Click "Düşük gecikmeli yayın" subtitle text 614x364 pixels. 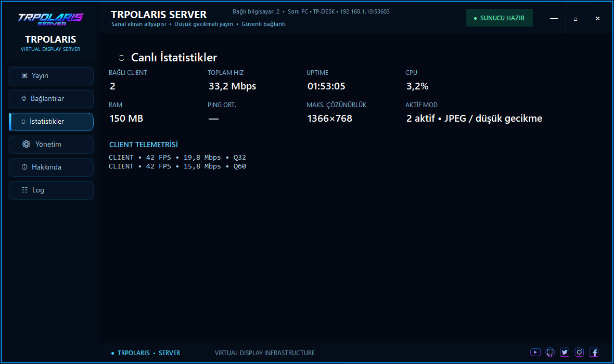click(203, 24)
